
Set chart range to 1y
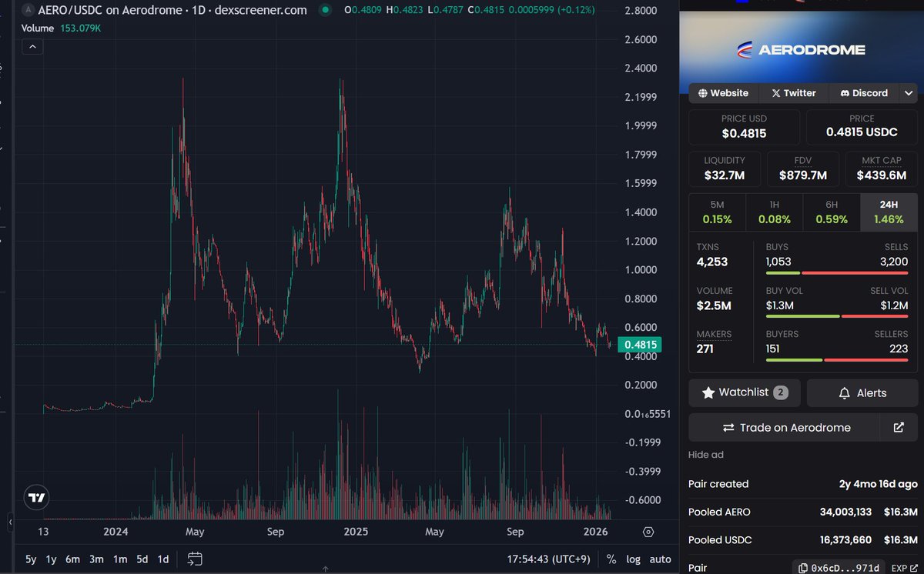click(52, 559)
